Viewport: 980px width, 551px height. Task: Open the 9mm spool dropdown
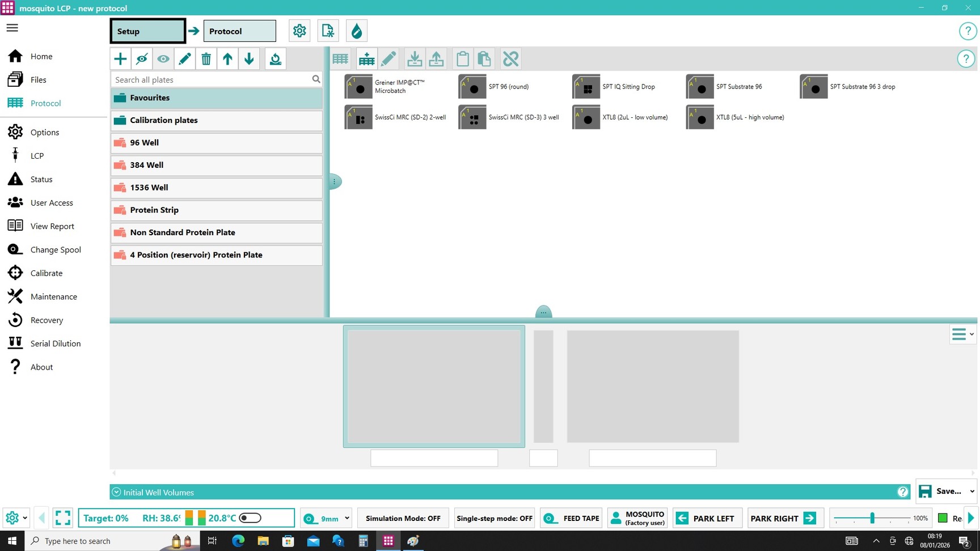coord(347,518)
